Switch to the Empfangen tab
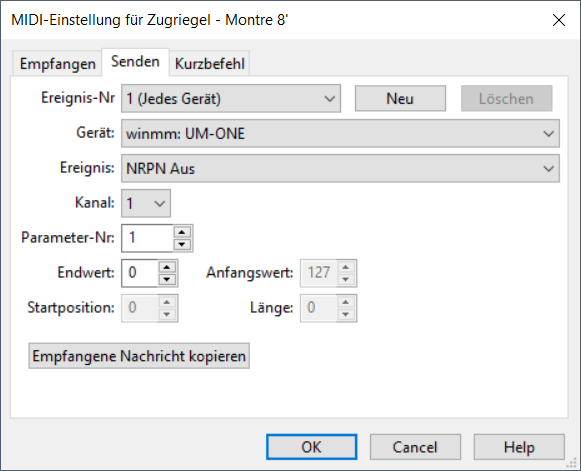This screenshot has width=581, height=471. (x=57, y=64)
